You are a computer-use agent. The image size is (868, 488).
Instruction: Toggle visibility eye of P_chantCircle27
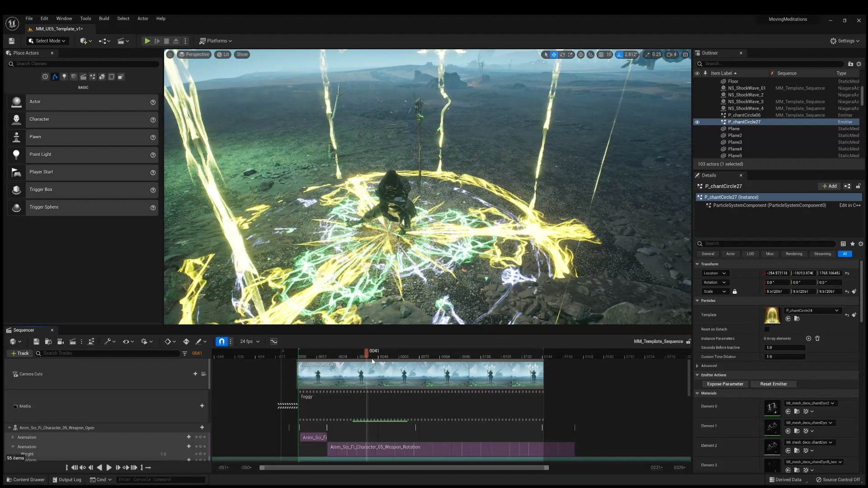tap(697, 122)
